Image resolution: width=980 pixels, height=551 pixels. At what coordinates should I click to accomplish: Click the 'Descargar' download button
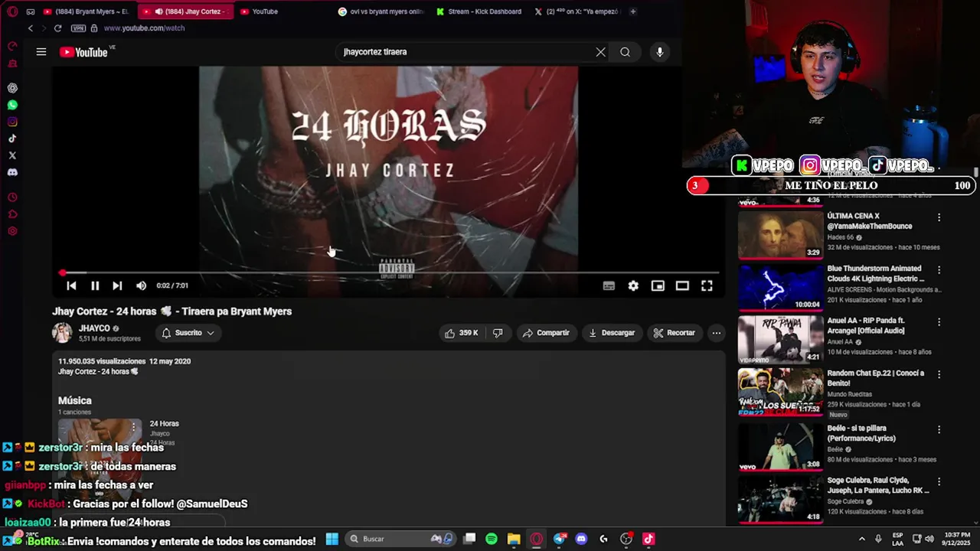point(612,333)
